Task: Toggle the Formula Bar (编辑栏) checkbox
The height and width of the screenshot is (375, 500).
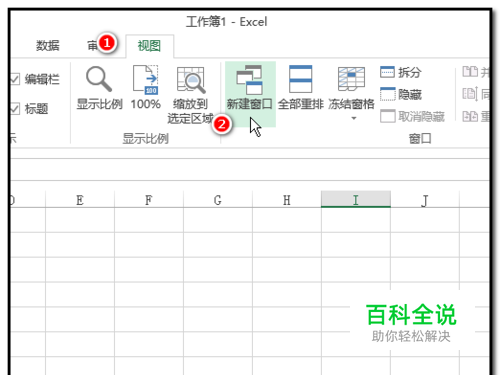Action: click(x=15, y=79)
